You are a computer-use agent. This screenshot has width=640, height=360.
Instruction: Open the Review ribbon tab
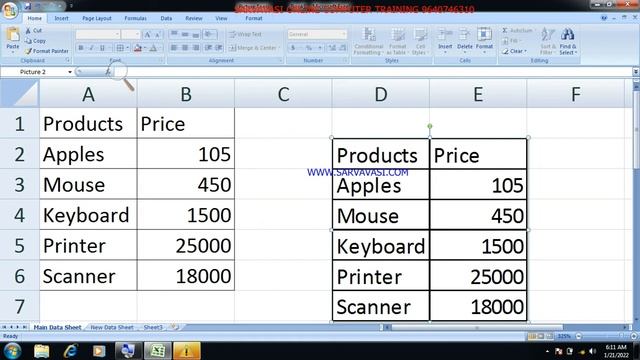tap(194, 18)
